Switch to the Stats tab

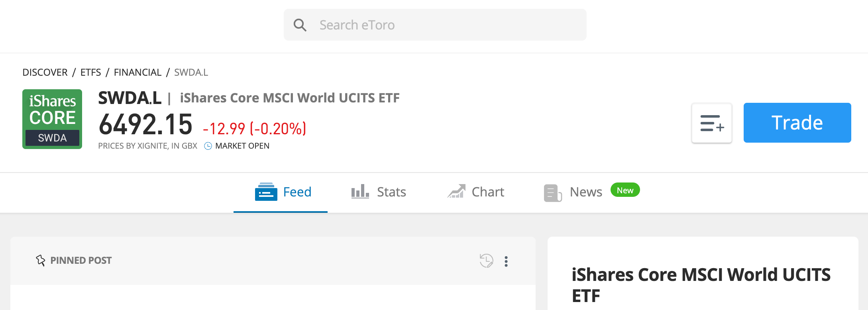391,192
